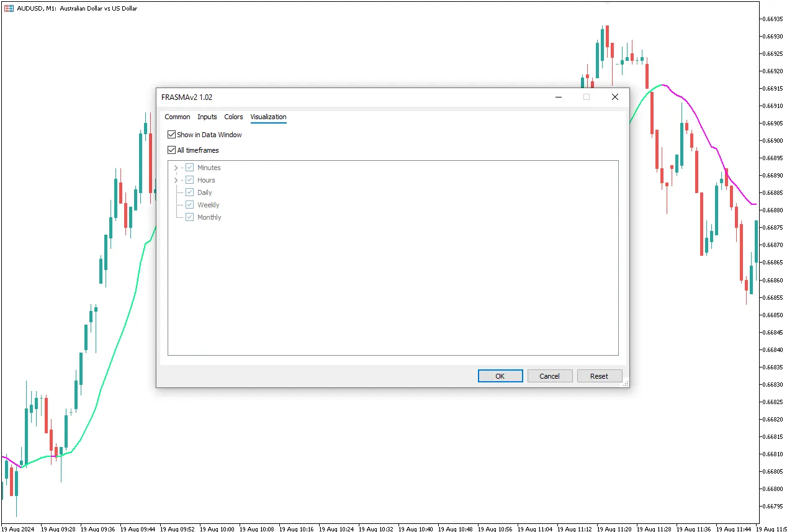The image size is (787, 532).
Task: Click the 19 Aug 11:04 time label
Action: tap(535, 530)
